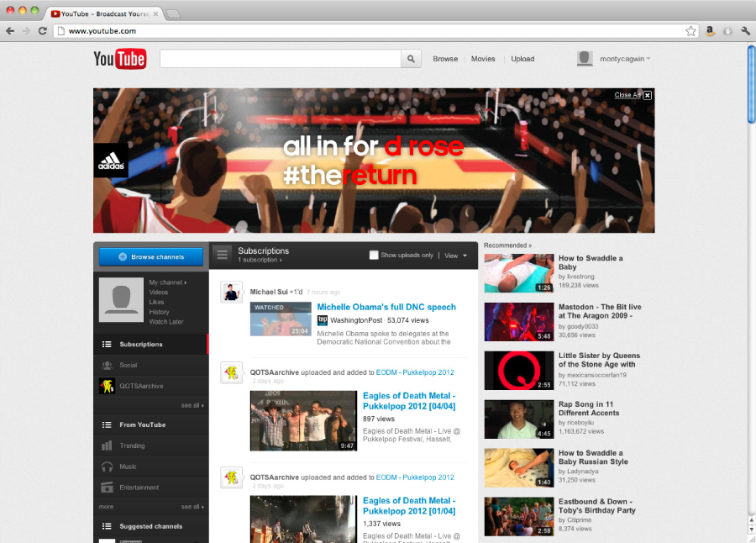
Task: Open Eagles of Death Metal Pukkelpop [01/04] link
Action: tap(409, 506)
